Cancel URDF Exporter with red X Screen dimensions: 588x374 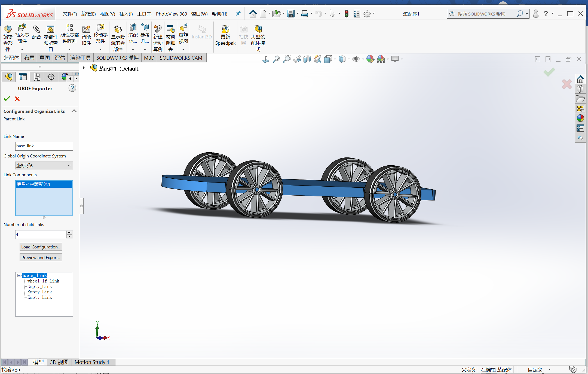point(17,99)
